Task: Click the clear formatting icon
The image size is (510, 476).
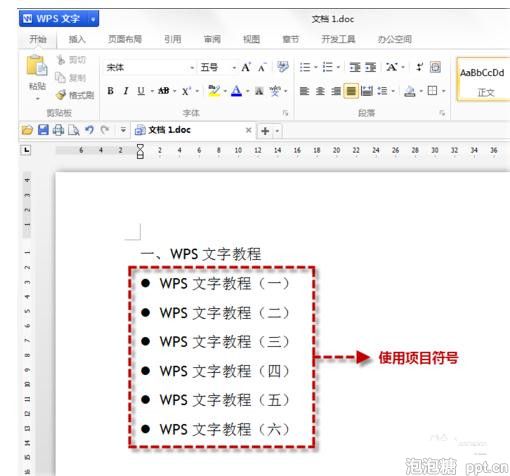Action: tap(283, 67)
